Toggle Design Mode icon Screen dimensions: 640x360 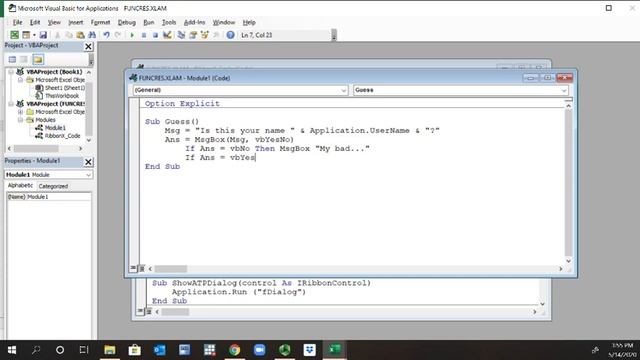tap(167, 35)
